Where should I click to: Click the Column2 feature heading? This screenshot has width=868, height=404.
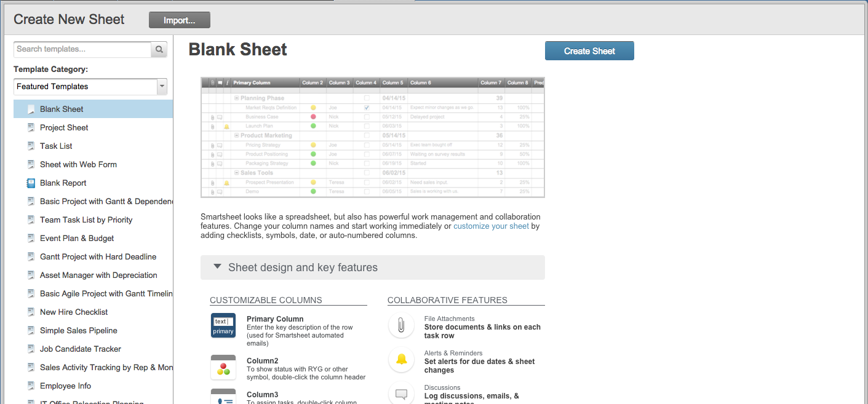coord(263,361)
